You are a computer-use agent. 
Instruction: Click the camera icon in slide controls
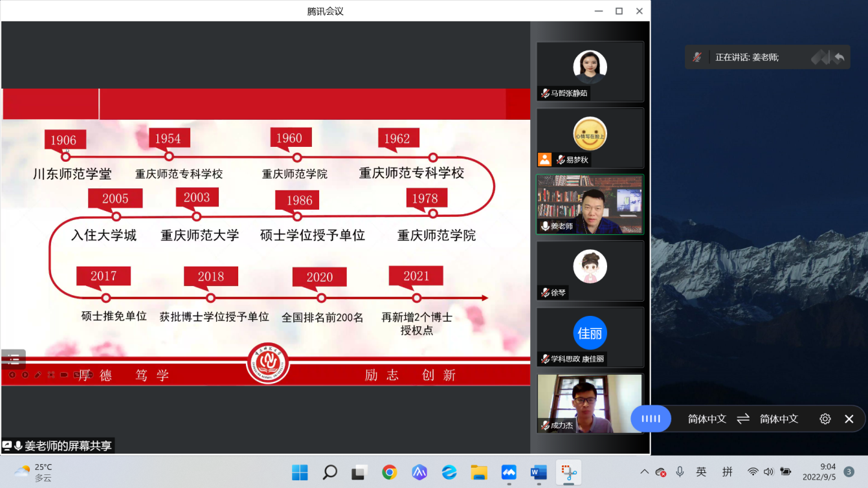coord(64,375)
